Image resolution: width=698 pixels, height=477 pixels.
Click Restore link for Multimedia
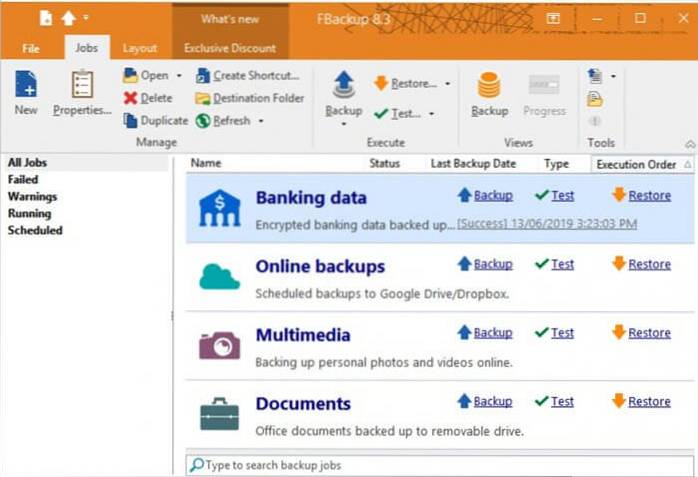[649, 333]
